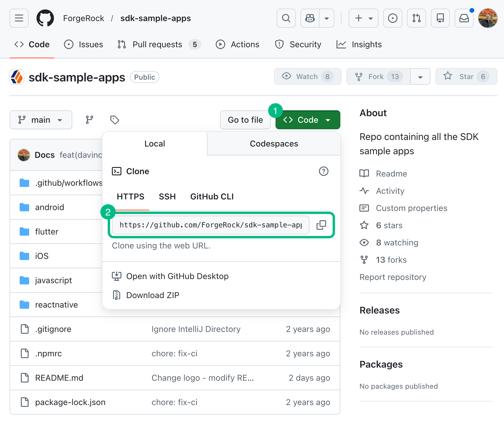This screenshot has height=422, width=504.
Task: Open the search panel
Action: (x=286, y=18)
